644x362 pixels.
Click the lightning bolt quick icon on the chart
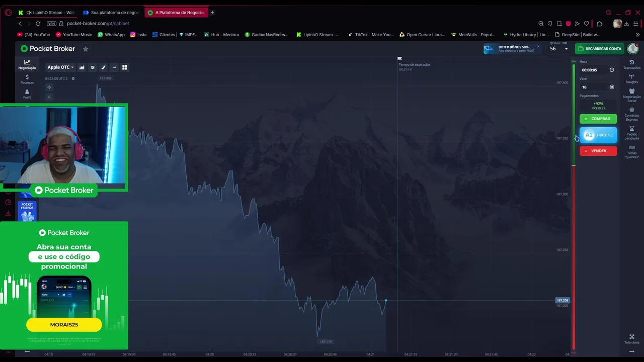coord(49,87)
